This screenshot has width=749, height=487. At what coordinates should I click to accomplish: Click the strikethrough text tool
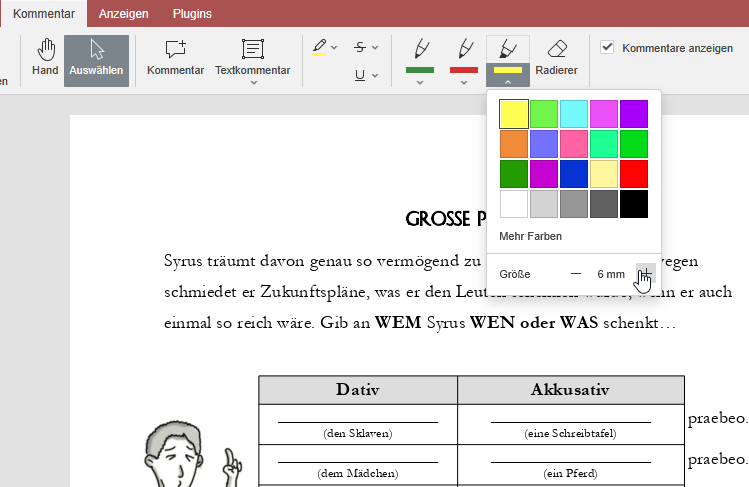pos(360,47)
